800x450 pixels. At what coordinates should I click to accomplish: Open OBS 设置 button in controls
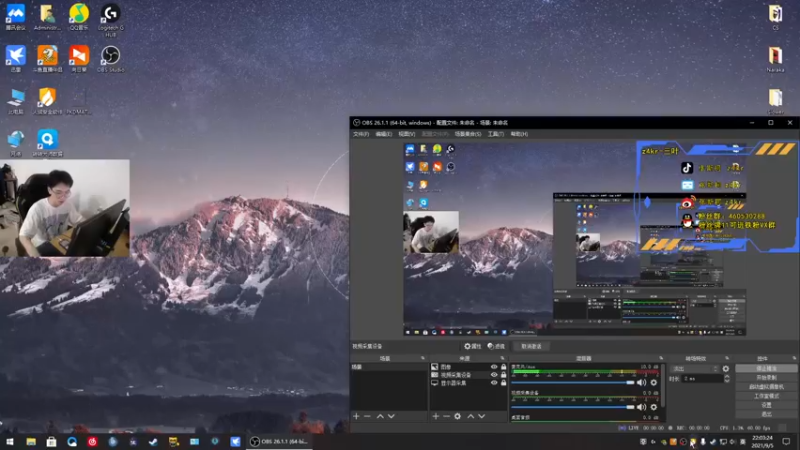click(x=766, y=405)
